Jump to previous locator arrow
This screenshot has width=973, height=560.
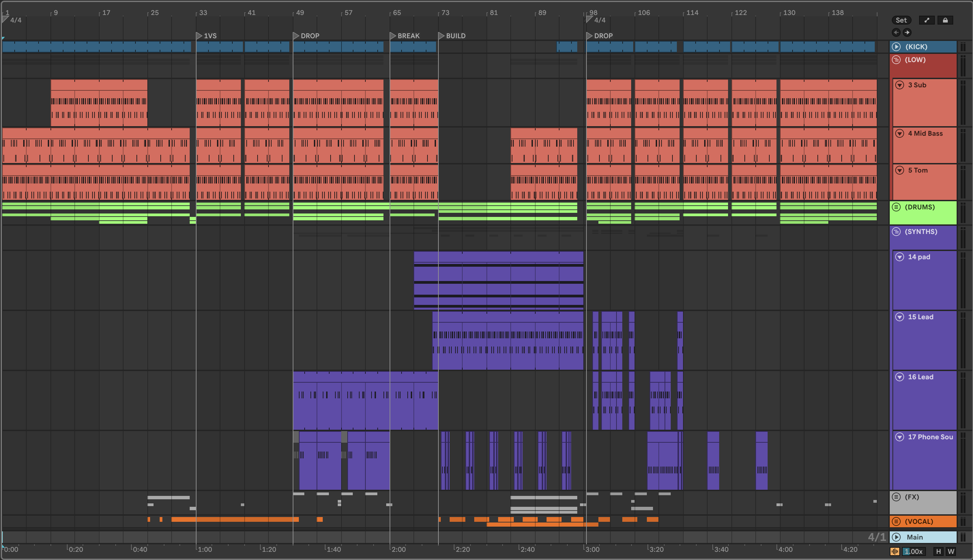point(896,32)
